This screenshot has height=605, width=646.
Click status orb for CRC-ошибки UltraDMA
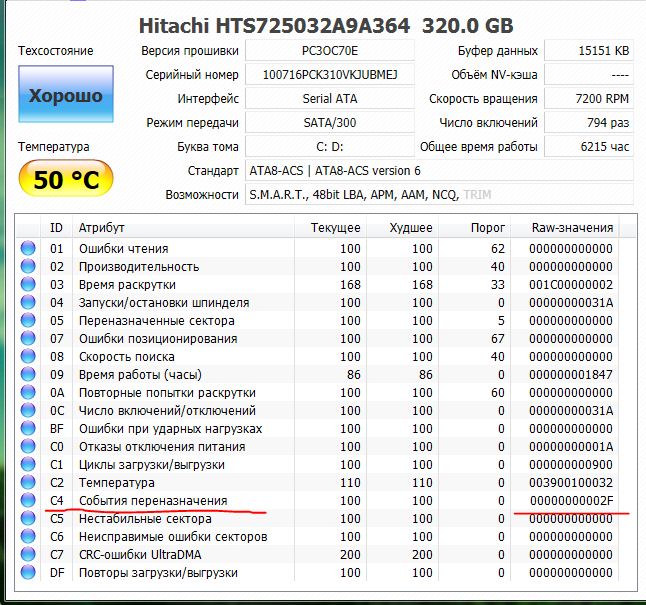[x=28, y=554]
